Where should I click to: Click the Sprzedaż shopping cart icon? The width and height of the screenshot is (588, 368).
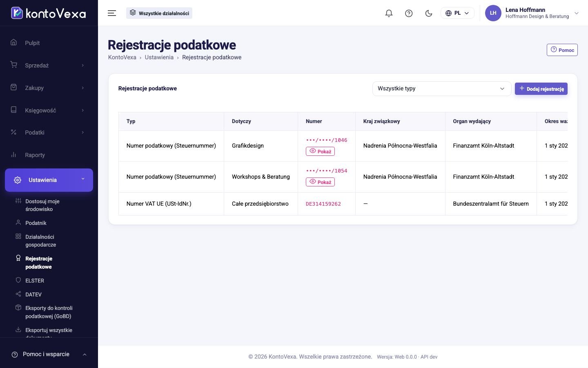point(14,65)
